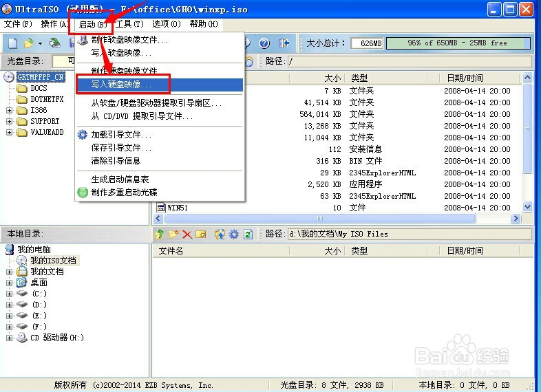Click the Open file folder icon
Screen dimensions: 541x392
coord(29,43)
